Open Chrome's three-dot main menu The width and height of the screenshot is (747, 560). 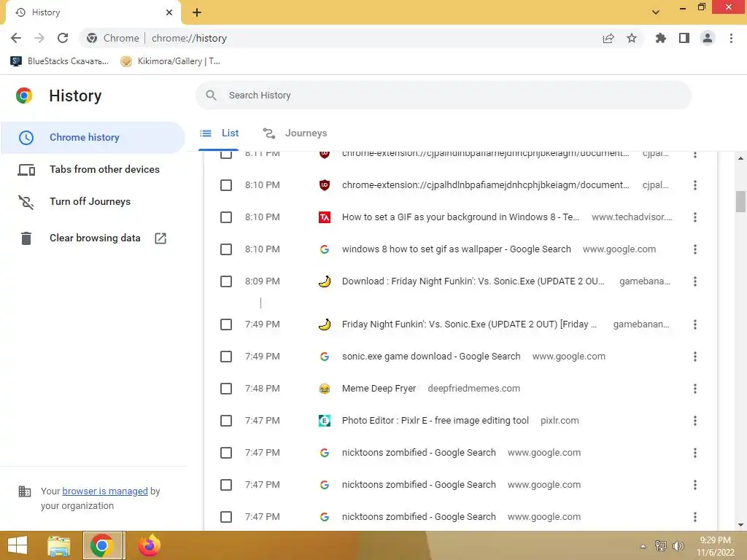click(731, 38)
